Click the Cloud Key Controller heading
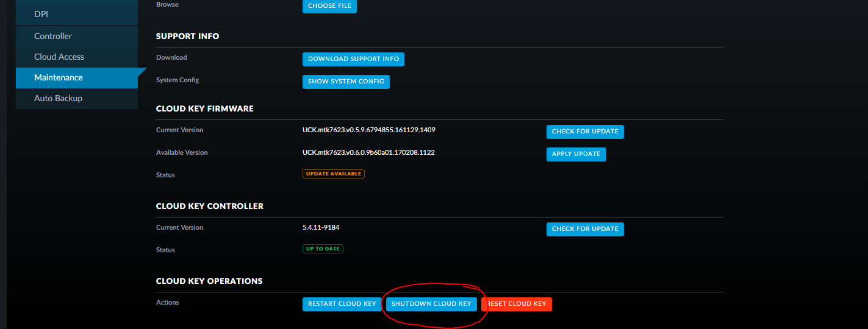The height and width of the screenshot is (329, 868). (x=210, y=206)
